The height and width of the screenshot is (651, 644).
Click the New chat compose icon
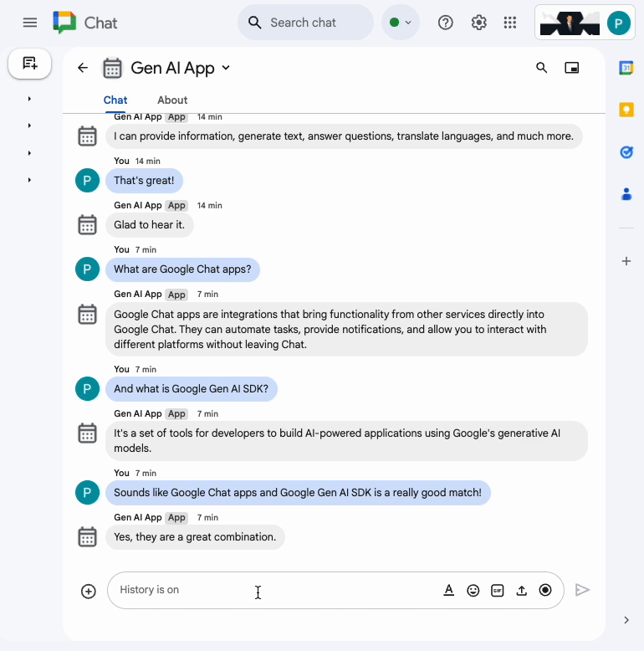tap(30, 64)
